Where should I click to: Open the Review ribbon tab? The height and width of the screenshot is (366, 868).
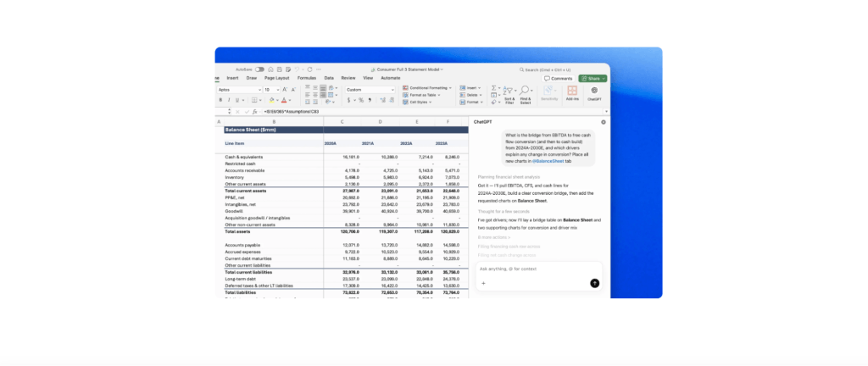(348, 78)
